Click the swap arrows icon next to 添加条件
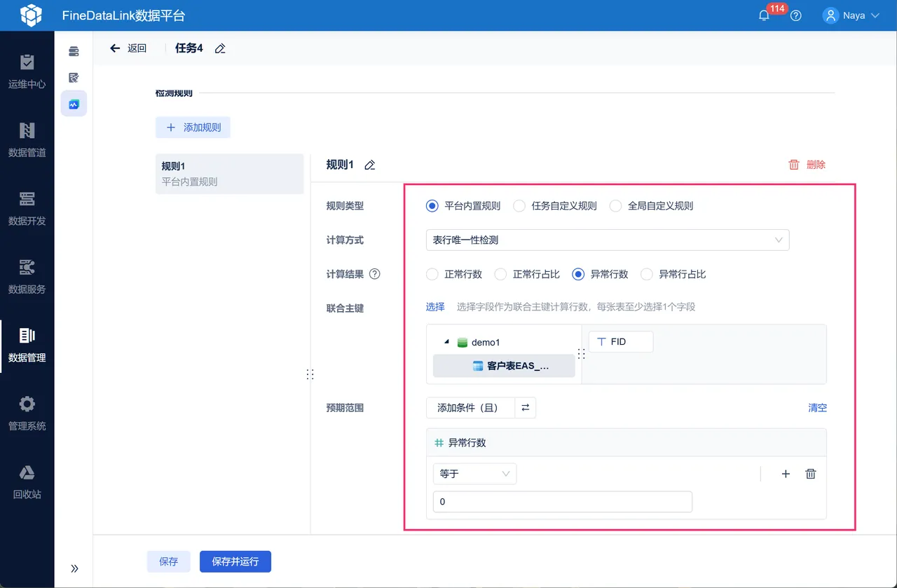Image resolution: width=897 pixels, height=588 pixels. (x=526, y=407)
